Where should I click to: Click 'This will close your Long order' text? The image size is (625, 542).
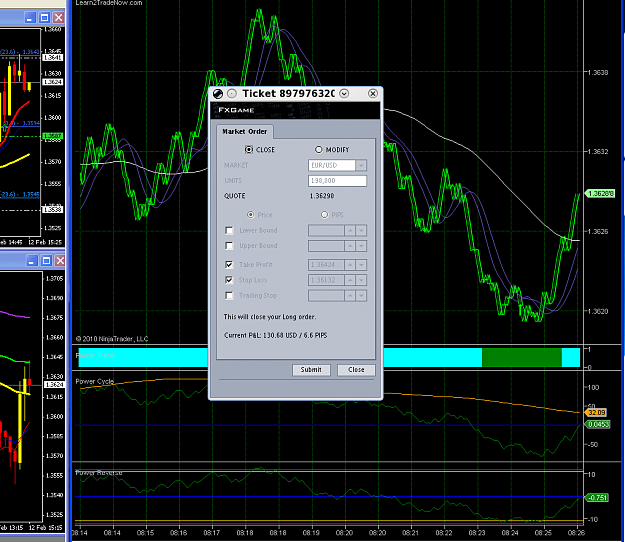(270, 317)
